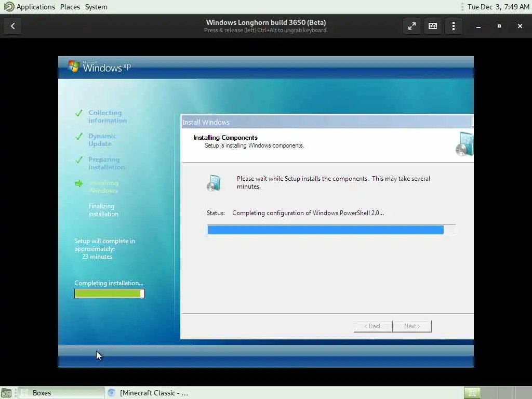Minimize the Boxes window

coord(478,26)
